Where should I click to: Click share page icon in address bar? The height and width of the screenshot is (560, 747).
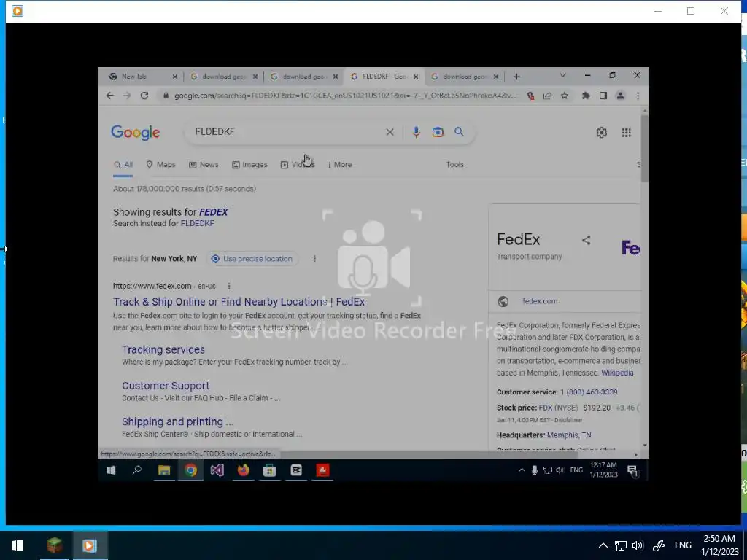click(547, 96)
